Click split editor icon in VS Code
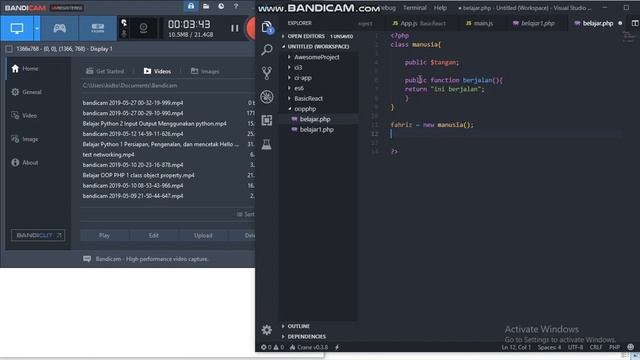The width and height of the screenshot is (640, 360). tap(635, 23)
